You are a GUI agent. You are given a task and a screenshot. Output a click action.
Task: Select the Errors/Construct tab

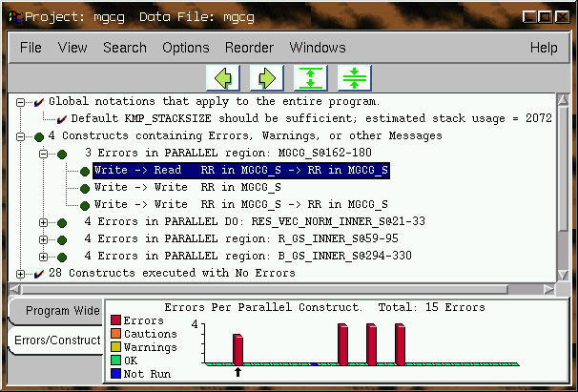[x=58, y=340]
